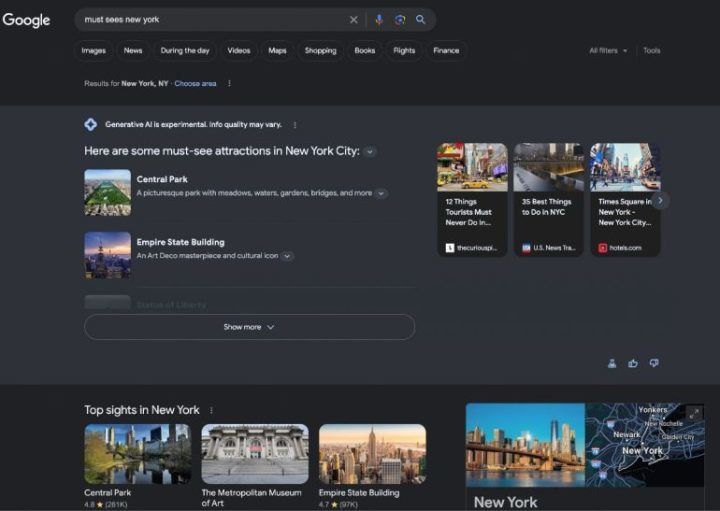Expand the Empire State Building description chevron
This screenshot has width=720, height=511.
(287, 256)
